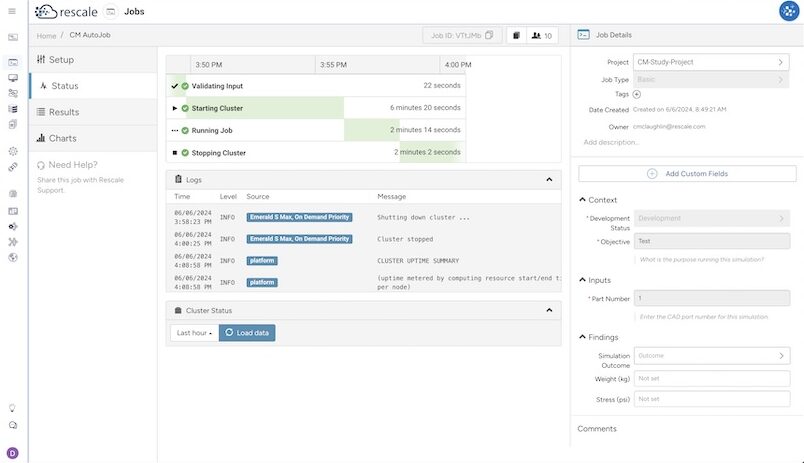Open the hamburger menu at top left
The image size is (804, 463).
12,11
